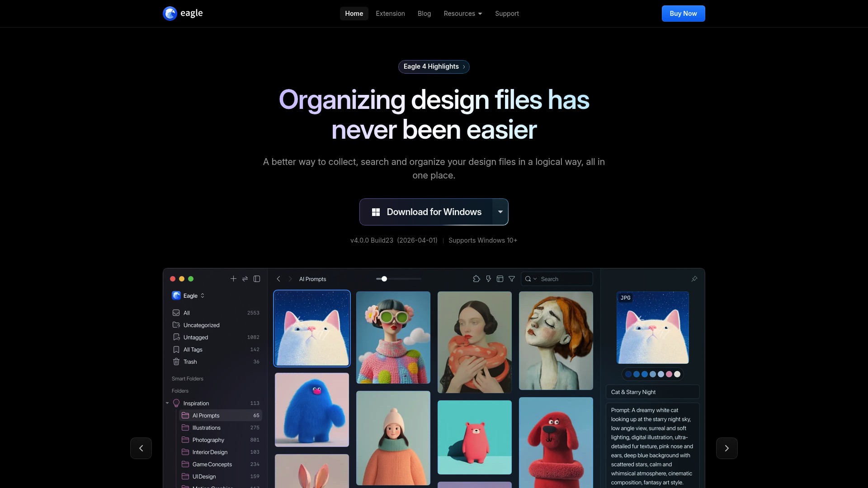
Task: Pick the pink color swatch under the preview
Action: coord(669,374)
